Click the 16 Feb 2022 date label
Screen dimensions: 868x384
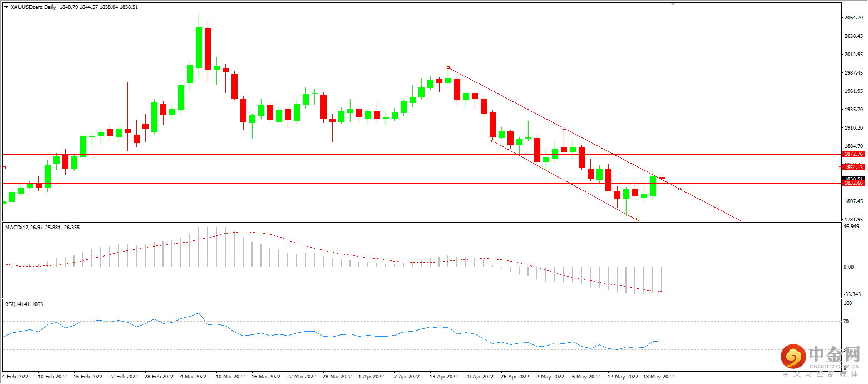coord(89,377)
